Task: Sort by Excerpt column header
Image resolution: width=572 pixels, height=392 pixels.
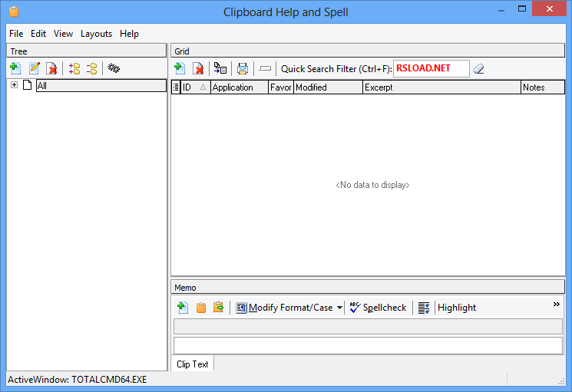Action: tap(441, 87)
